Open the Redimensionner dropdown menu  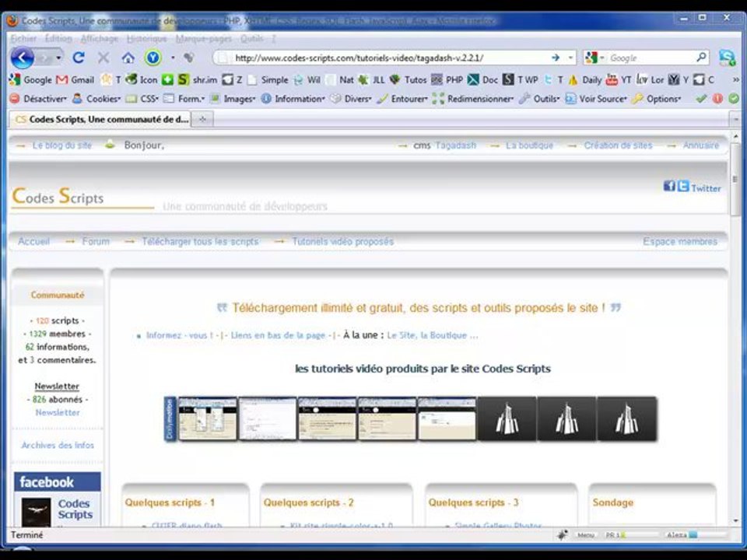tap(473, 99)
